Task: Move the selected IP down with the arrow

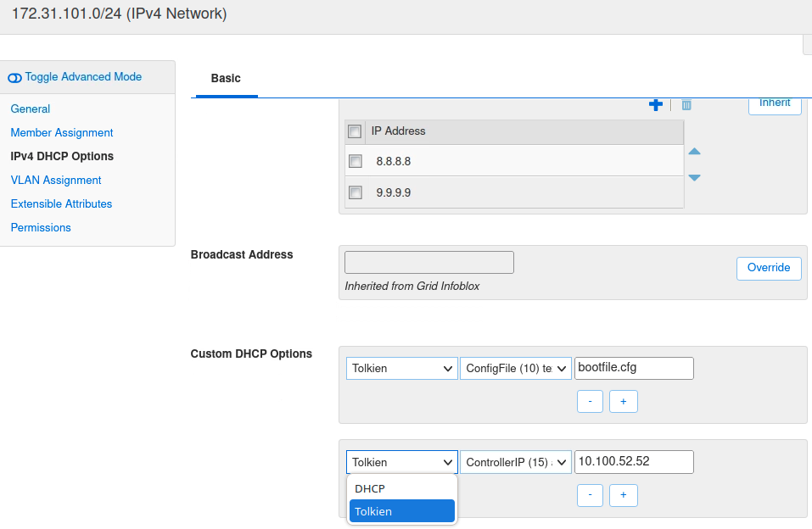Action: (x=694, y=177)
